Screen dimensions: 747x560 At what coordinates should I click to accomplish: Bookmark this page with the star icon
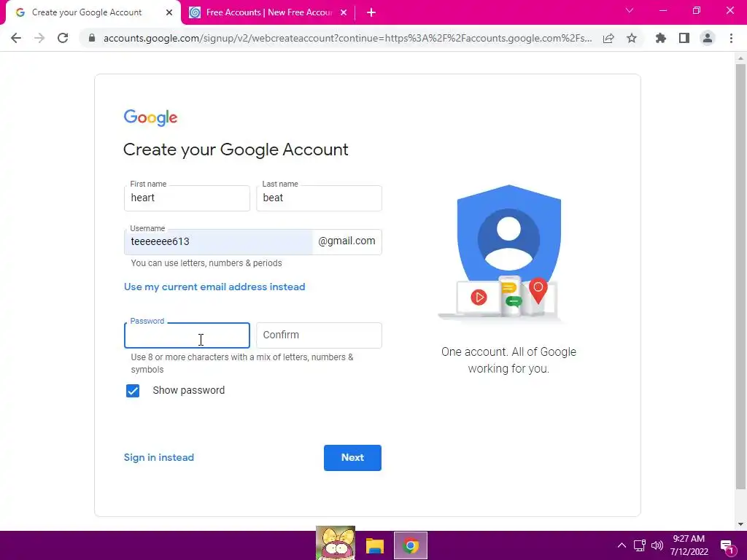pyautogui.click(x=632, y=38)
